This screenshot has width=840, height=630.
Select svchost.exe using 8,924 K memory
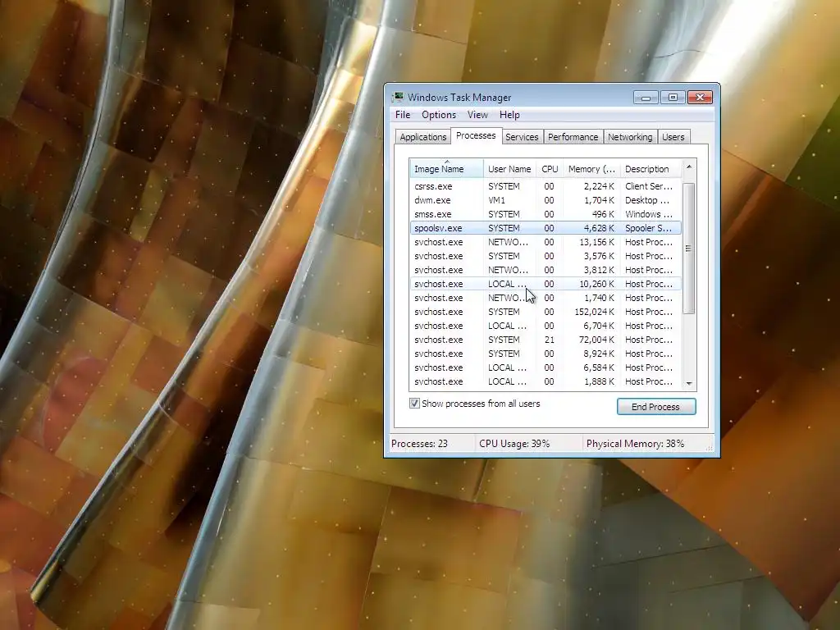[x=546, y=354]
